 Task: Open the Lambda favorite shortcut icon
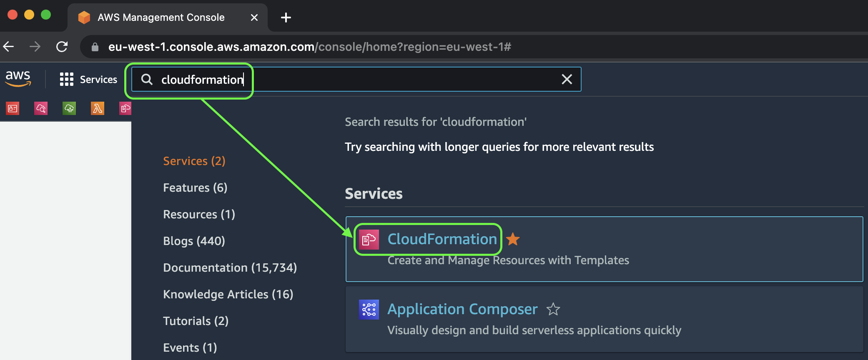click(98, 109)
